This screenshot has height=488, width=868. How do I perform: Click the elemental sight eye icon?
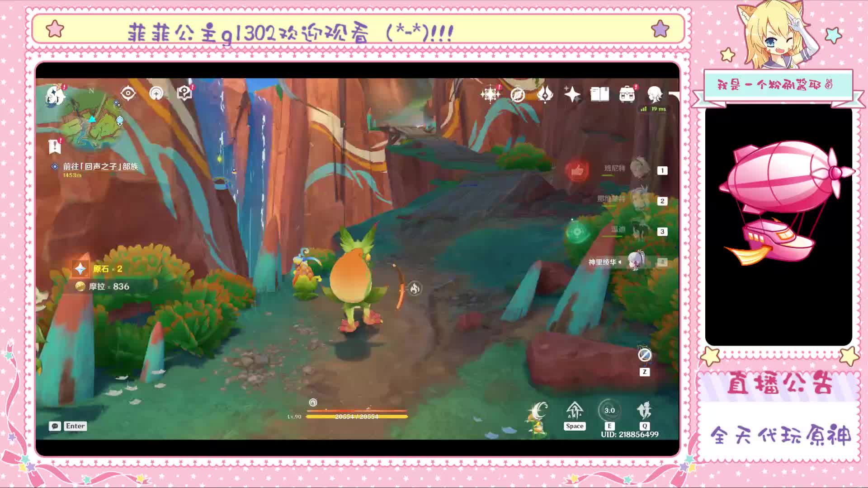point(128,94)
